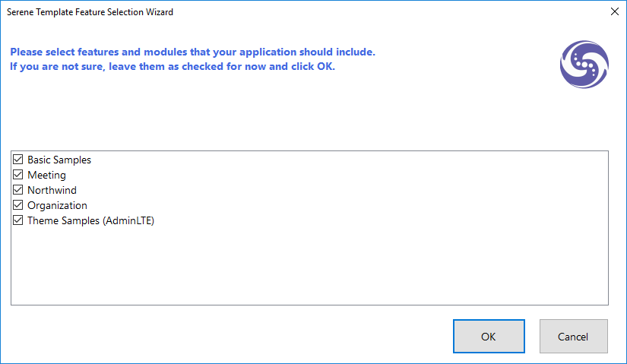Viewport: 627px width, 364px height.
Task: Click the Organization item label
Action: point(57,206)
